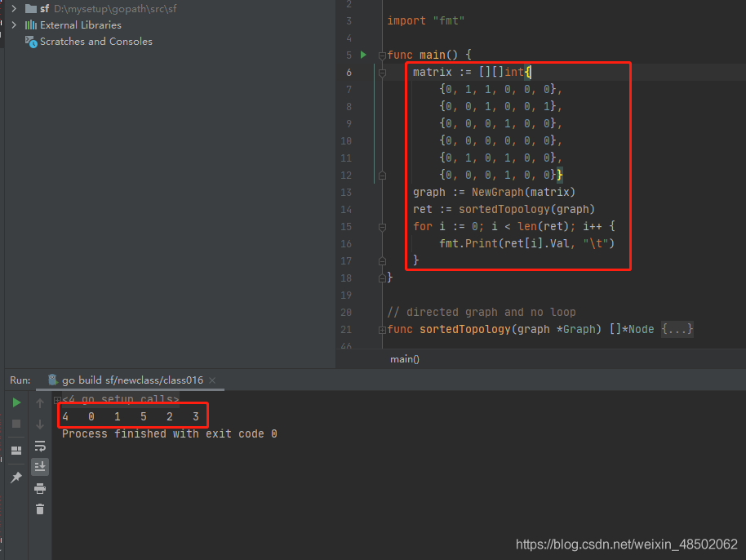Click the main() breadcrumb
The image size is (746, 560).
tap(405, 359)
